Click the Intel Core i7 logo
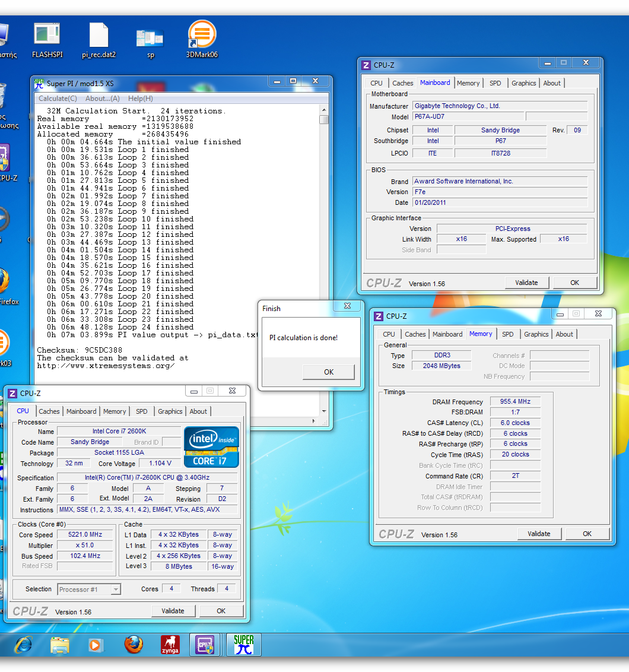 click(x=211, y=447)
